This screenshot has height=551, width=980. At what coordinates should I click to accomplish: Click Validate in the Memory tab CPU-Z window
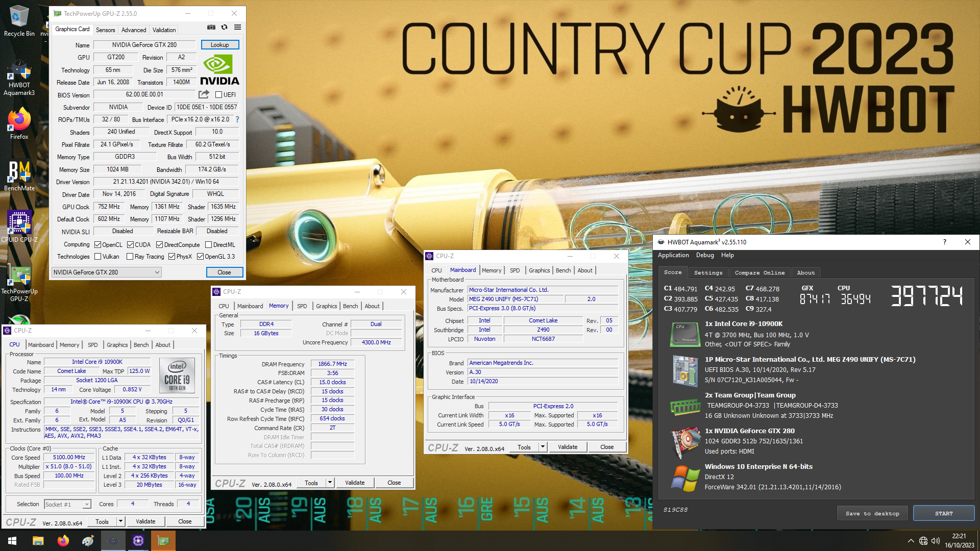click(x=355, y=483)
